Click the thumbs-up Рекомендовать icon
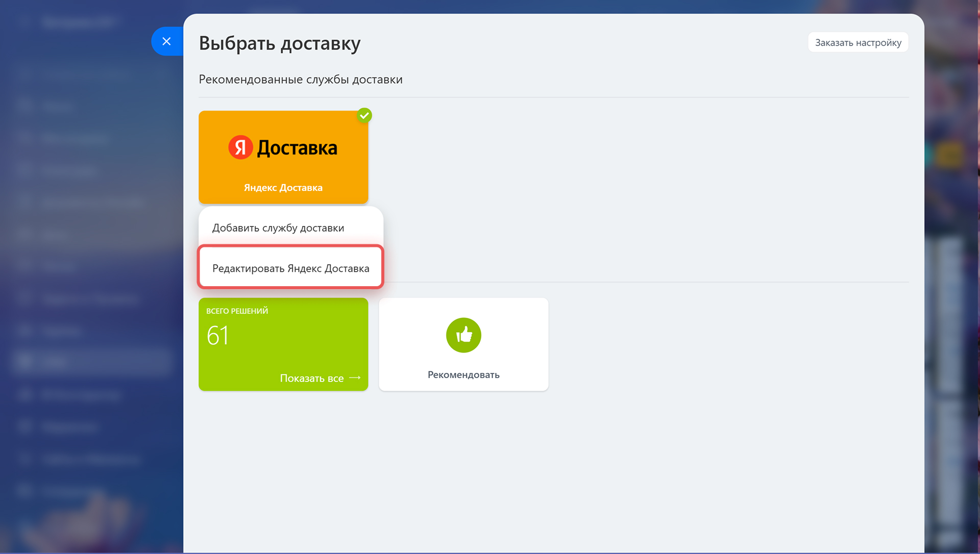The width and height of the screenshot is (980, 554). click(463, 335)
